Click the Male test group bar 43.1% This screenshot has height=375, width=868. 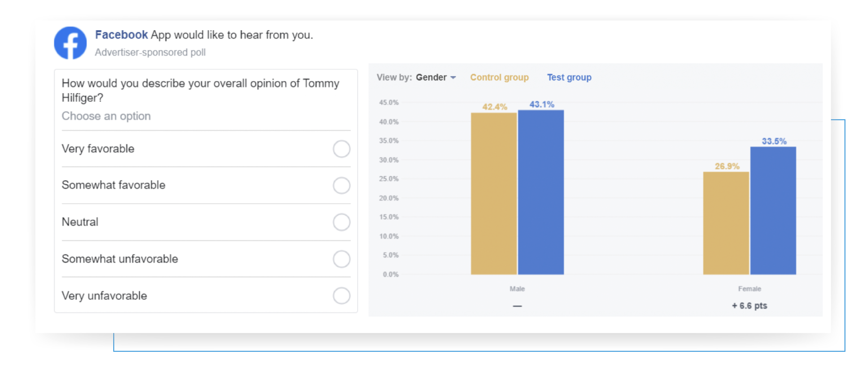click(x=541, y=192)
